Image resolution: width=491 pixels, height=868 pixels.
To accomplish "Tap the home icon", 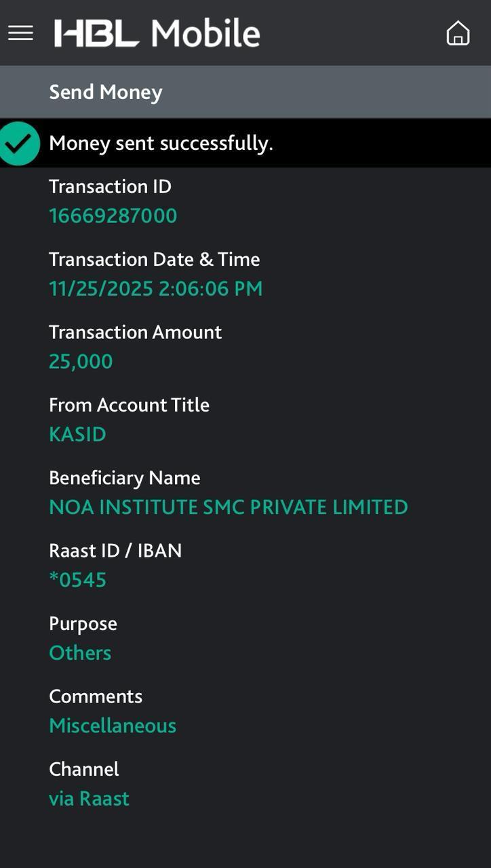I will tap(458, 33).
